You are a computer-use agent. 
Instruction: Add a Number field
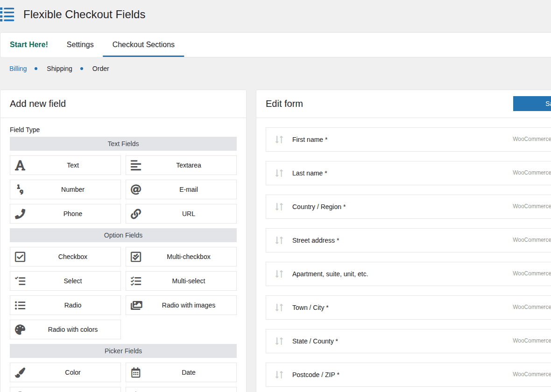coord(65,189)
